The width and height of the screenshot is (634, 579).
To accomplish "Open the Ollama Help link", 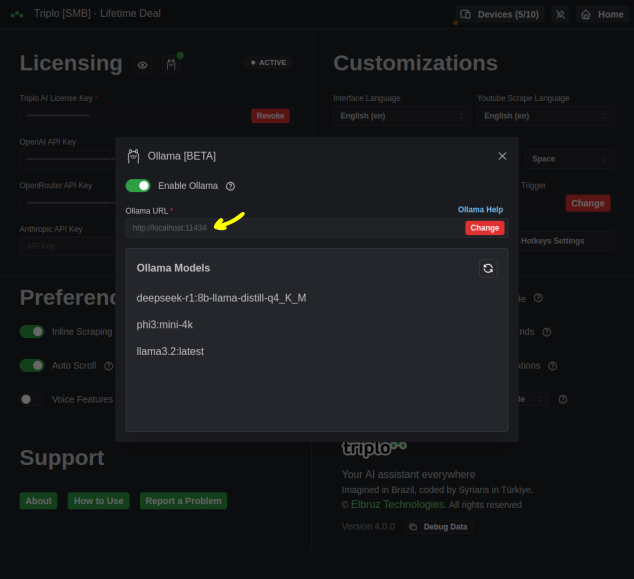I will pos(480,209).
